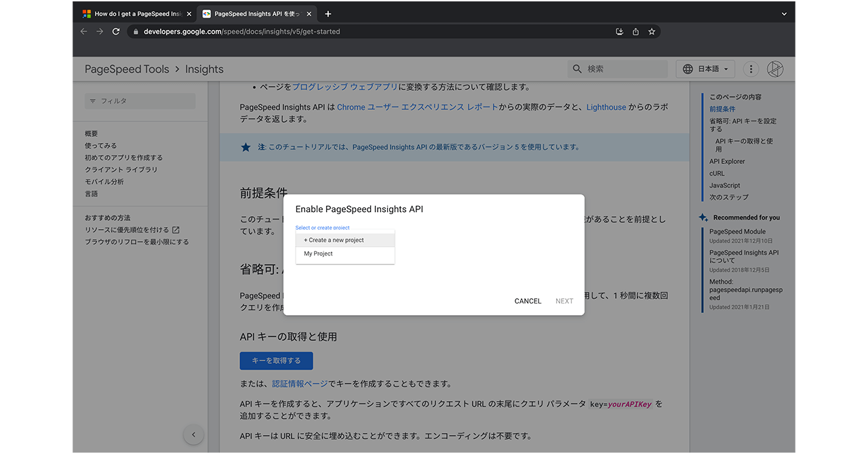Open クライアント ライブラリ in sidebar
This screenshot has width=868, height=454.
tap(121, 169)
